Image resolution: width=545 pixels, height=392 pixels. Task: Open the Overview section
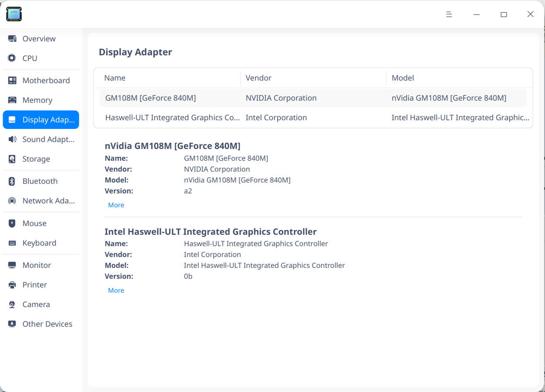tap(39, 39)
